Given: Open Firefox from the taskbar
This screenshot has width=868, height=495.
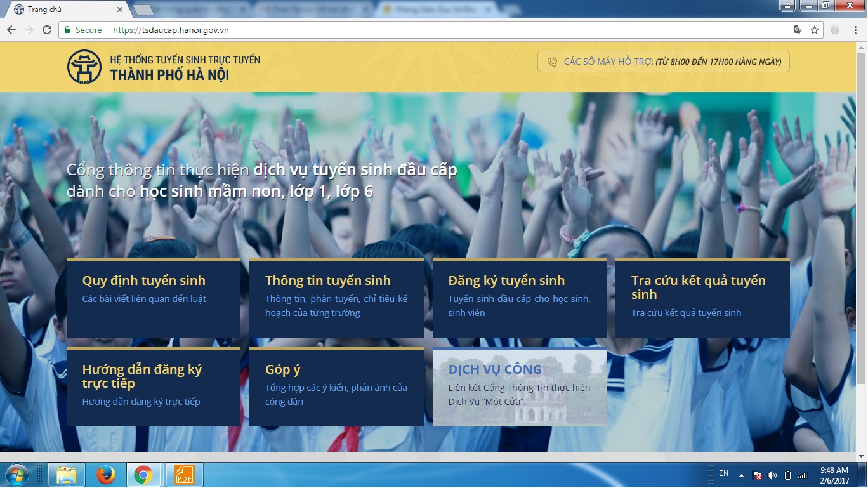Looking at the screenshot, I should pos(106,475).
